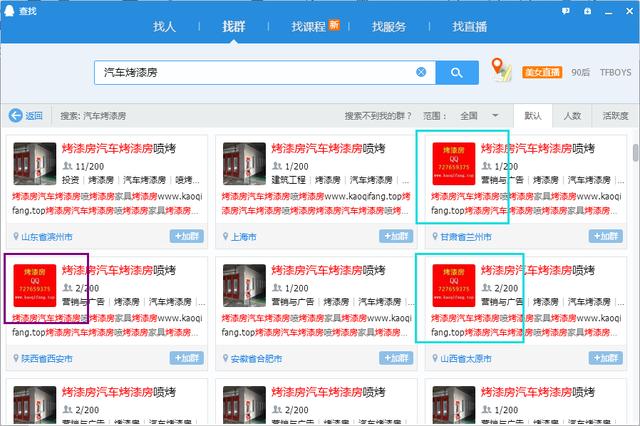Click the 陕西省西安市 location link
The height and width of the screenshot is (426, 640).
[x=47, y=359]
